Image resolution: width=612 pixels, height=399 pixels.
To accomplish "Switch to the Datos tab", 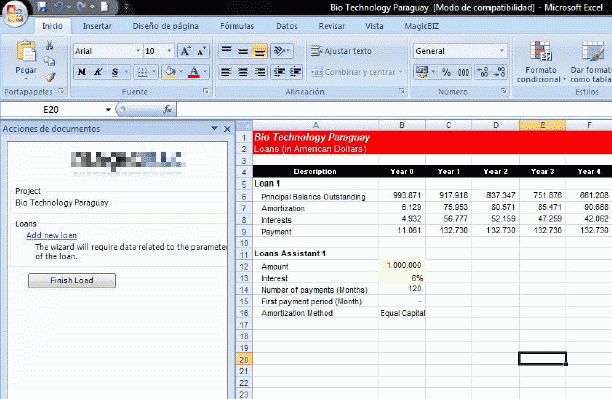I will point(287,26).
